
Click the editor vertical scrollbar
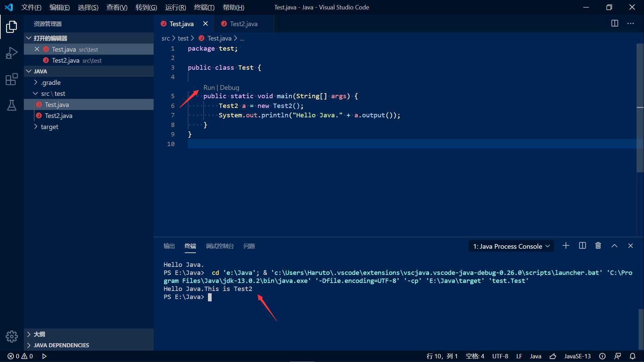click(640, 108)
